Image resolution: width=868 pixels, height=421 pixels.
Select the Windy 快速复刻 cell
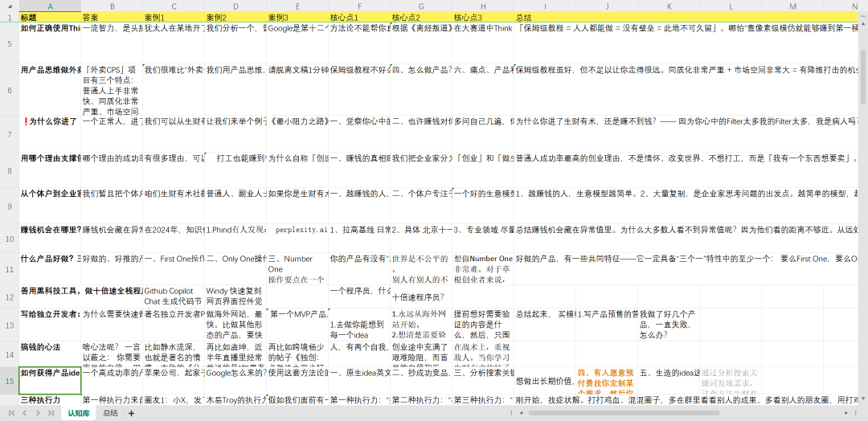tap(235, 296)
